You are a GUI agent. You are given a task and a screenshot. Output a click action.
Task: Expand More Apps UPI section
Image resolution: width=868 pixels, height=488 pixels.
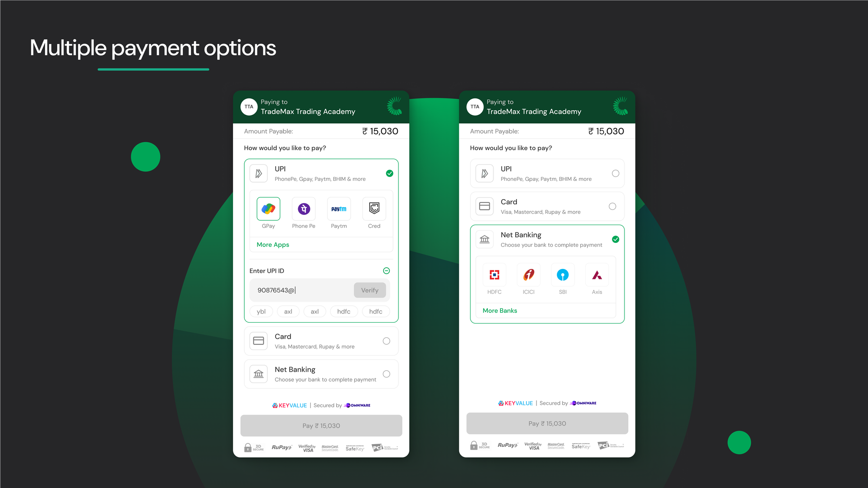tap(273, 244)
